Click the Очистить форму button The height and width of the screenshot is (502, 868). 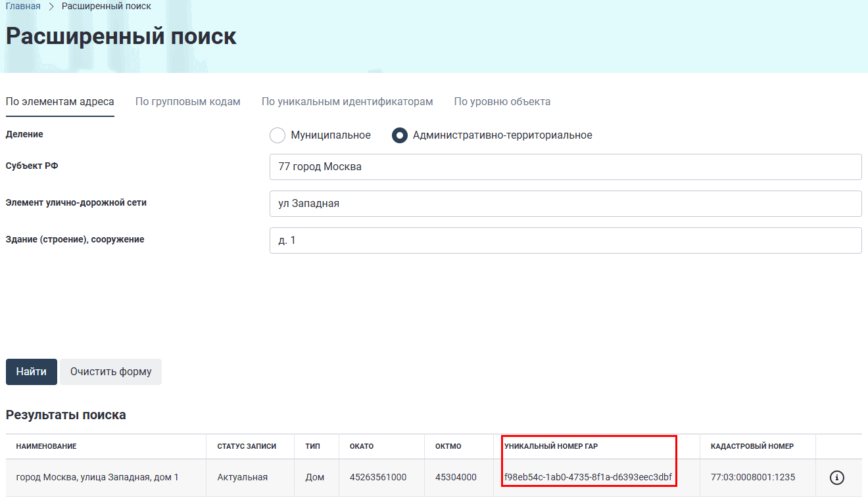click(x=110, y=372)
